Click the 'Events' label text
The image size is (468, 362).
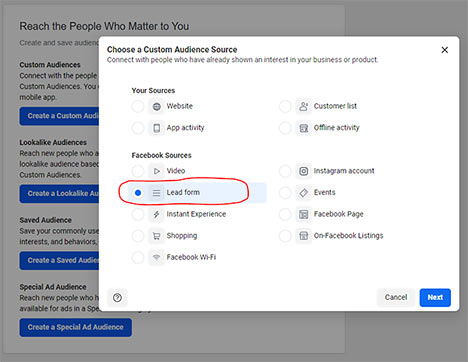tap(324, 192)
